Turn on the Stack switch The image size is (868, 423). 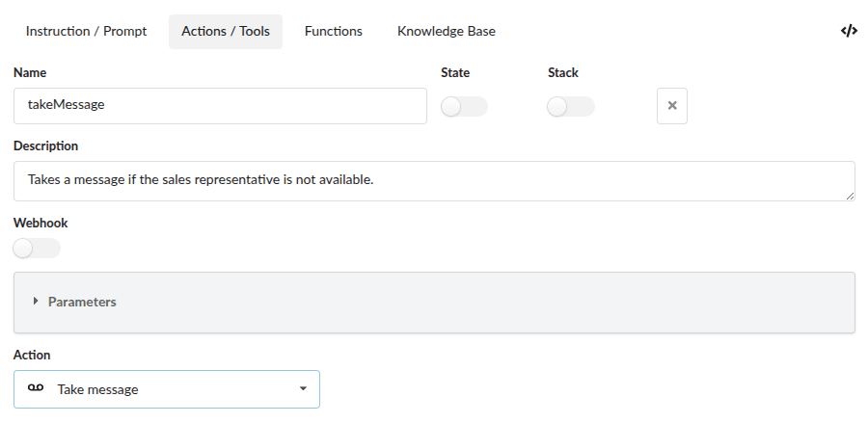(x=570, y=107)
